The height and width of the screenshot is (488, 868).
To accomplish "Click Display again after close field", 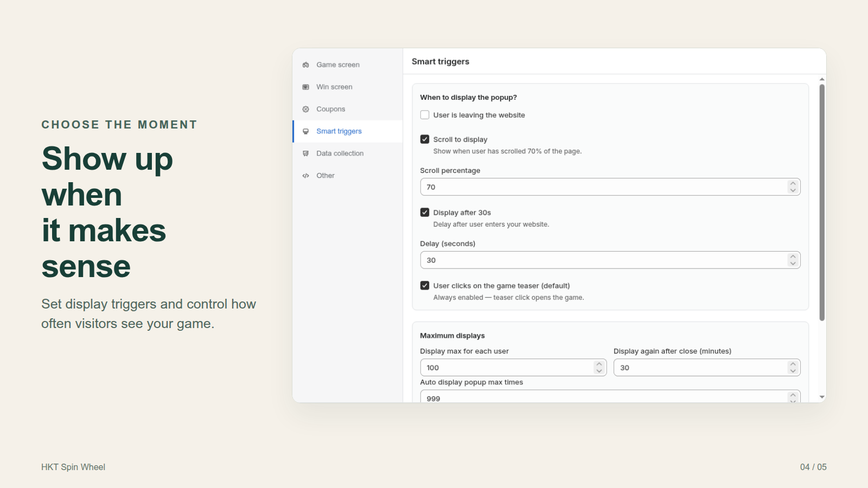I will click(x=707, y=368).
